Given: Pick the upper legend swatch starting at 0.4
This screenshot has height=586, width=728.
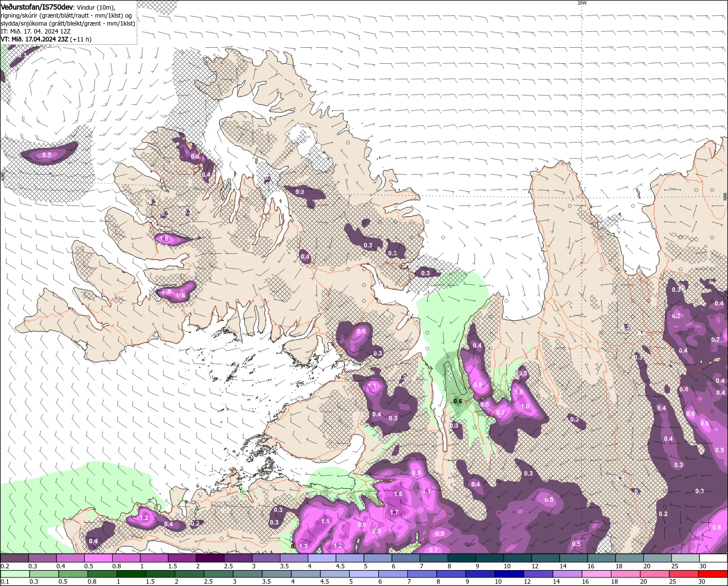Looking at the screenshot, I should pos(71,558).
